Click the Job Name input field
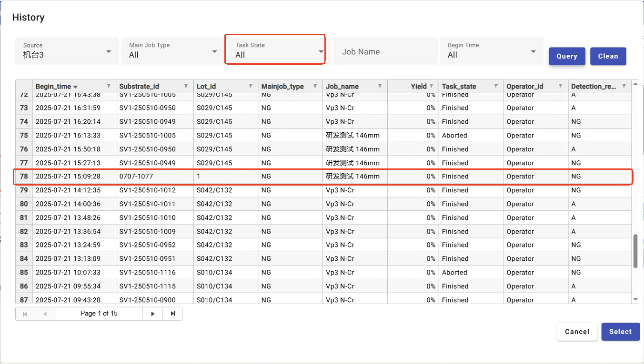The height and width of the screenshot is (364, 644). pyautogui.click(x=385, y=52)
